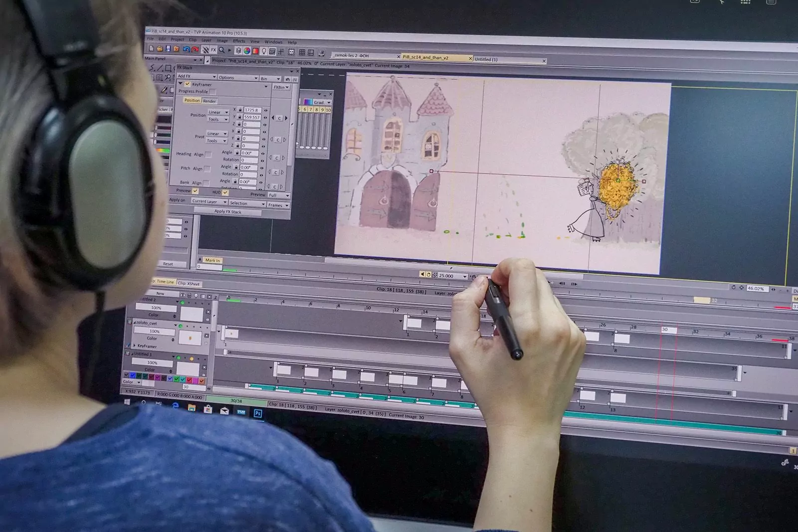This screenshot has width=798, height=532.
Task: Click the light table bulb icon
Action: point(264,51)
